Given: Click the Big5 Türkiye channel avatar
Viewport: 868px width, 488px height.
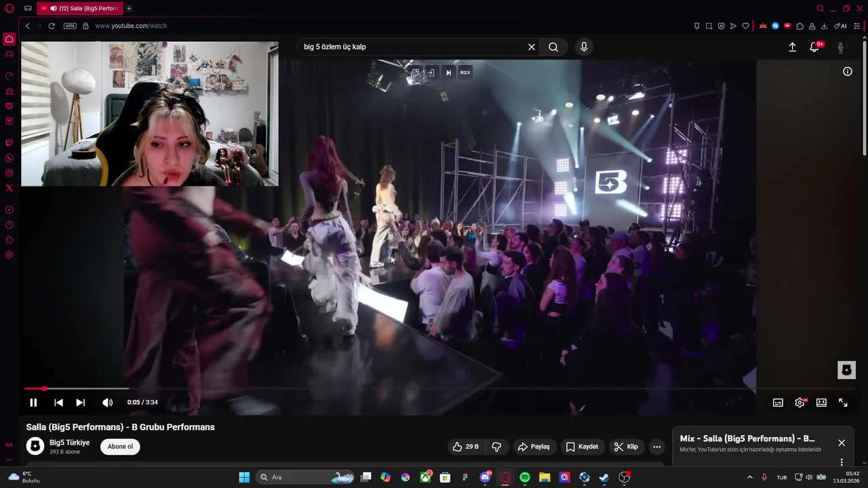Looking at the screenshot, I should click(x=35, y=446).
